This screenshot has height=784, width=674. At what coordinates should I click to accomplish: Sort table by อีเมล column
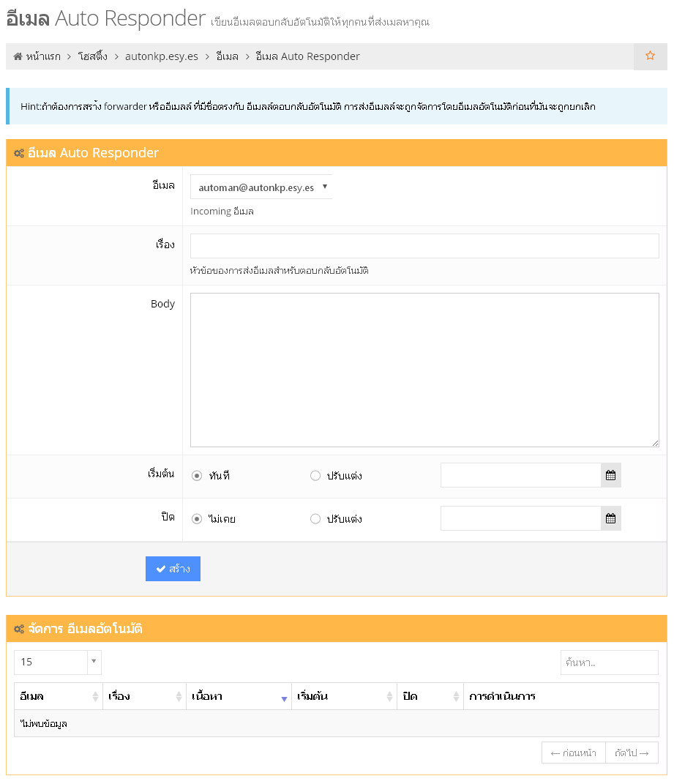(59, 696)
